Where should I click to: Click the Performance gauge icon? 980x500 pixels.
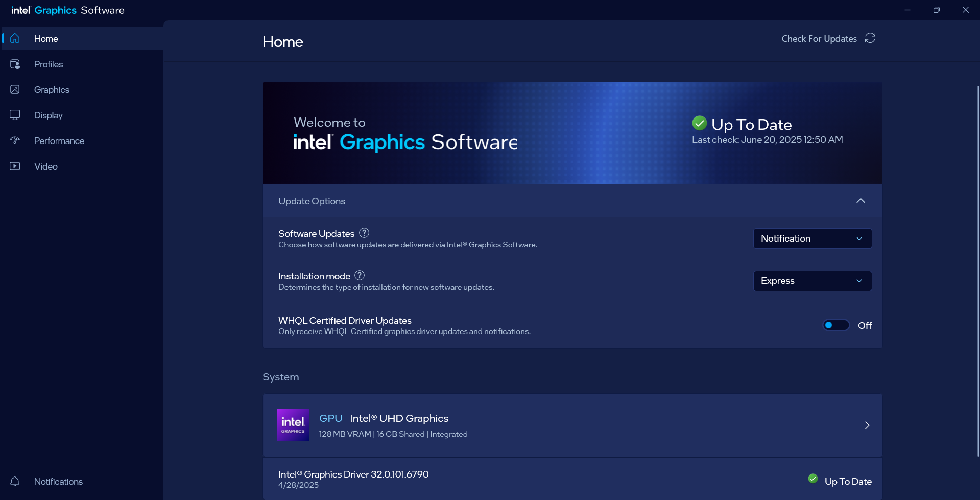(x=15, y=140)
